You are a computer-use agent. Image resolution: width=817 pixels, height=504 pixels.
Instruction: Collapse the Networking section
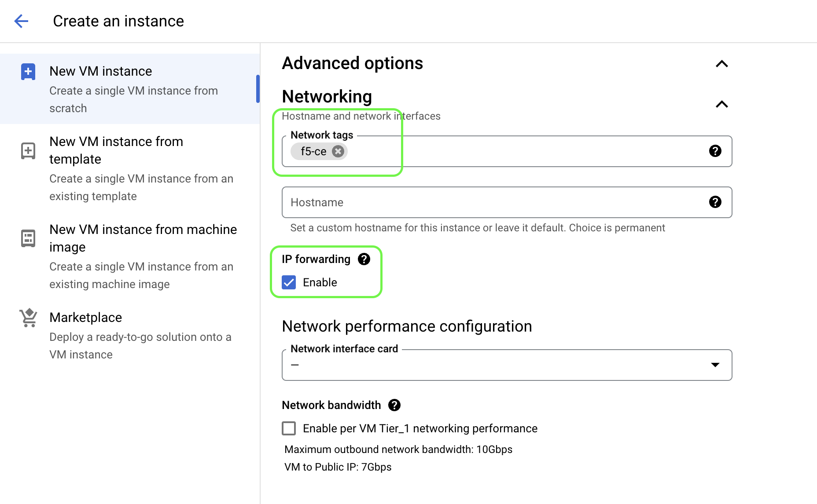tap(721, 104)
